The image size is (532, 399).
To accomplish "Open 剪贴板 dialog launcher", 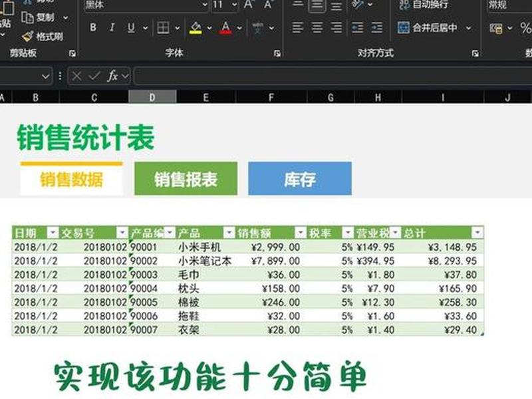I will (x=72, y=53).
